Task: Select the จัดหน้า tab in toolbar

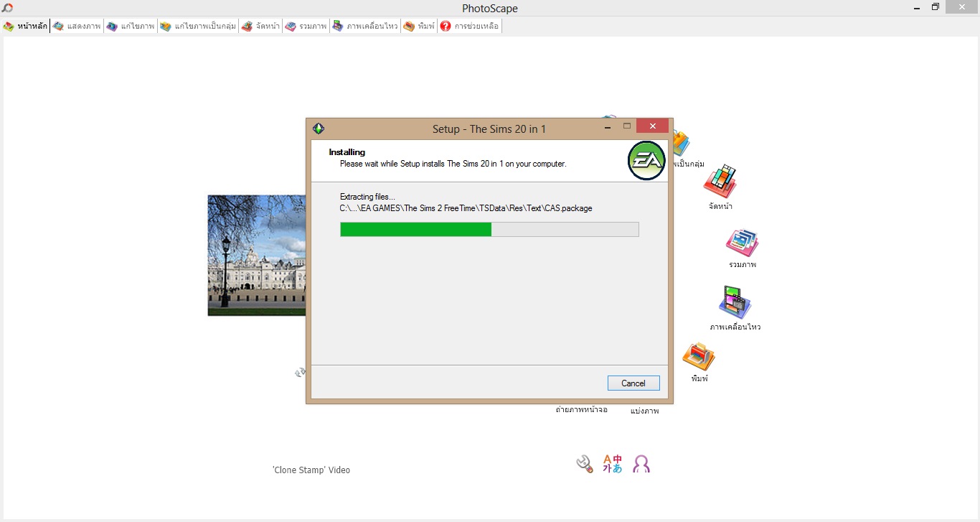Action: point(260,26)
